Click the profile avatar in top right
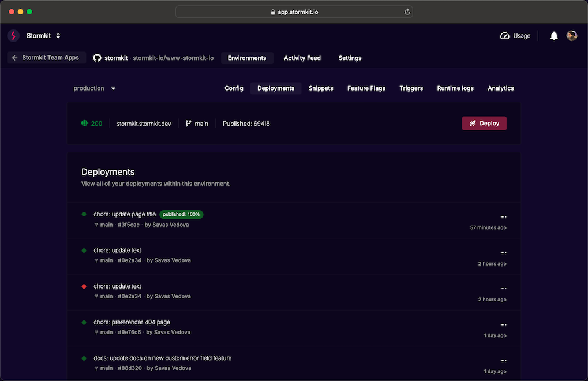Image resolution: width=588 pixels, height=381 pixels. (571, 35)
